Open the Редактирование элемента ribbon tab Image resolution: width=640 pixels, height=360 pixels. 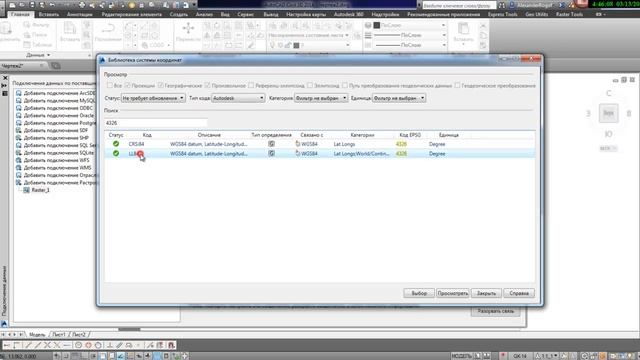click(x=131, y=14)
